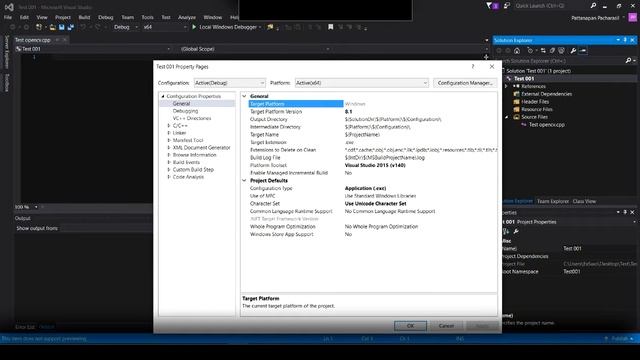
Task: Collapse the Project Defaults section
Action: (x=244, y=180)
